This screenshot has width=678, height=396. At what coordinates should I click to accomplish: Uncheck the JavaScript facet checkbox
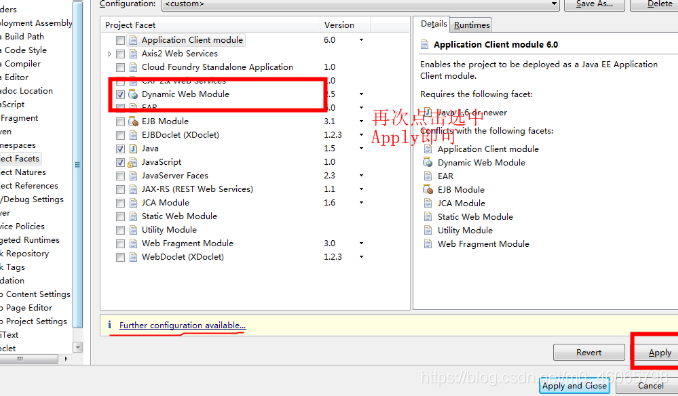coord(121,162)
